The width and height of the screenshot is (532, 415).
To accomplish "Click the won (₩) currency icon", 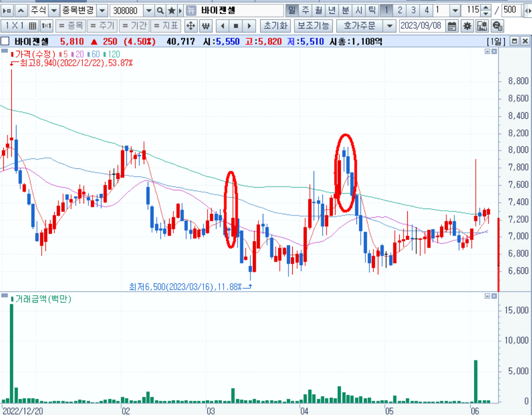I will click(x=206, y=26).
